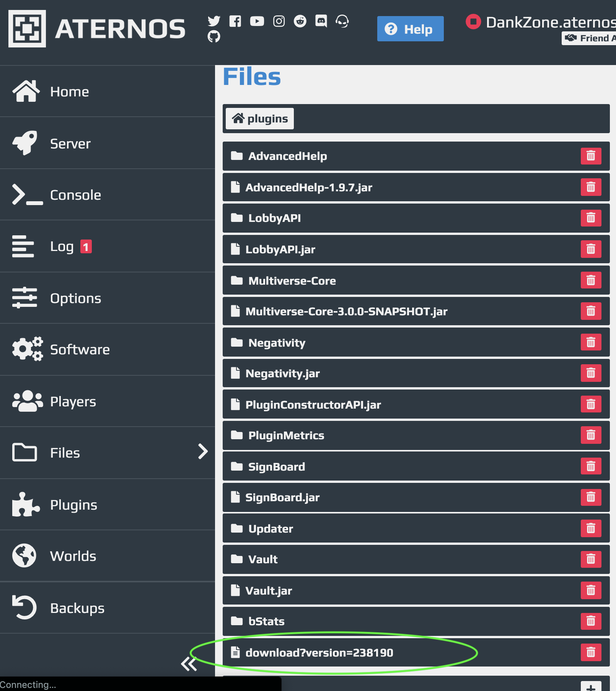
Task: Delete SignBoard.jar using the trash icon
Action: 591,497
